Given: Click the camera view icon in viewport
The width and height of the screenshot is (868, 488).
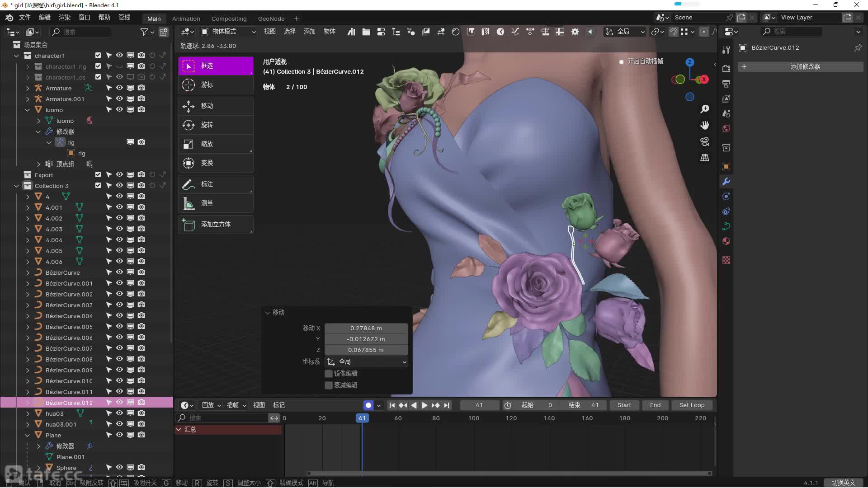Looking at the screenshot, I should [x=704, y=141].
